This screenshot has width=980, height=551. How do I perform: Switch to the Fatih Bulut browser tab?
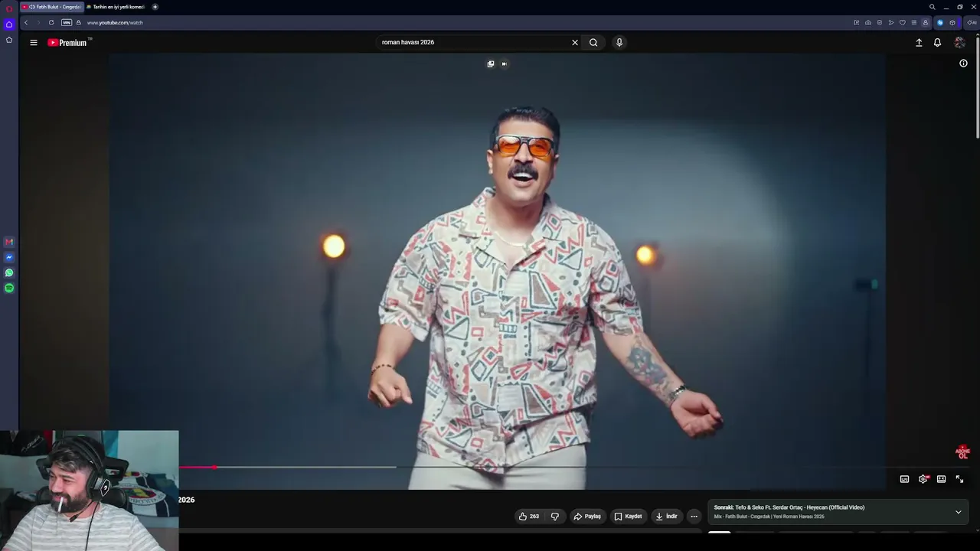(51, 7)
